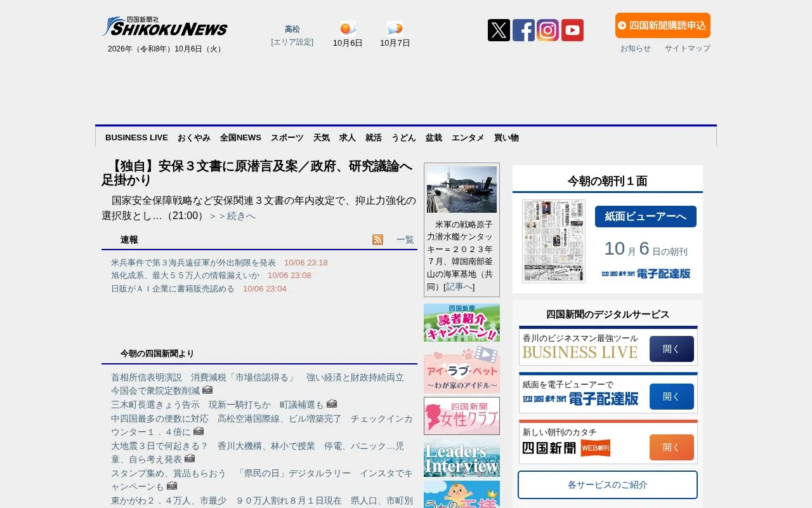Screen dimensions: 812x508
Task: Click the submarine photo thumbnail
Action: point(462,189)
